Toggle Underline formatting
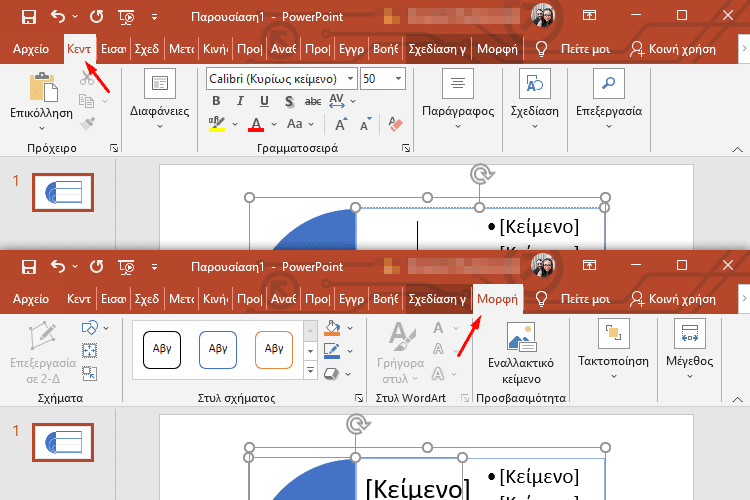The width and height of the screenshot is (750, 500). tap(264, 101)
